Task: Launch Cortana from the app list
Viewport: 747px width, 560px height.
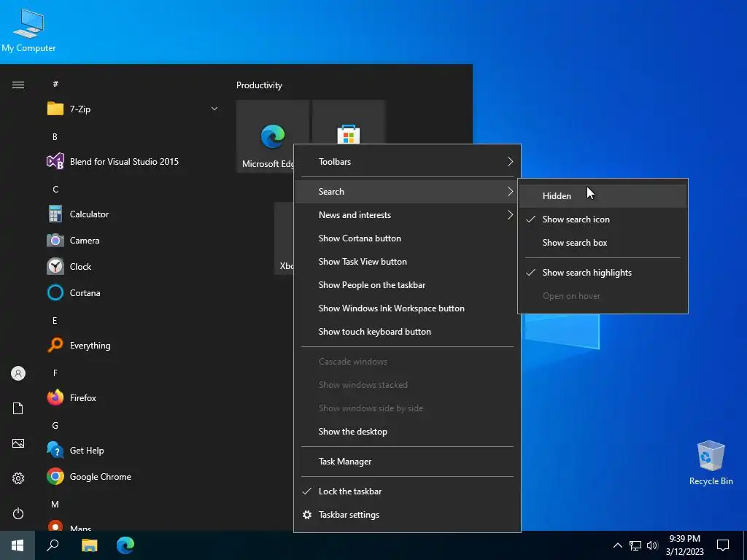Action: point(133,293)
